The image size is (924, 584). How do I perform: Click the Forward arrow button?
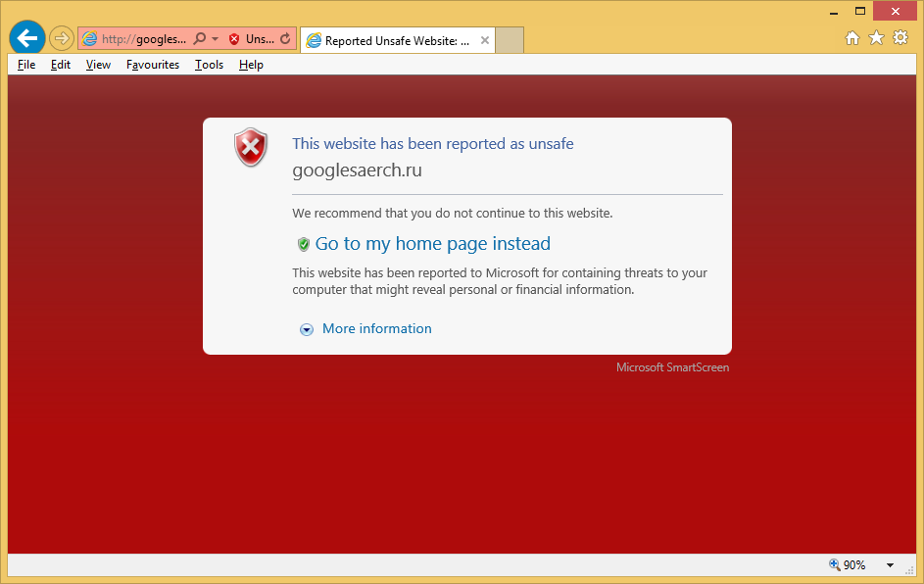[x=62, y=38]
